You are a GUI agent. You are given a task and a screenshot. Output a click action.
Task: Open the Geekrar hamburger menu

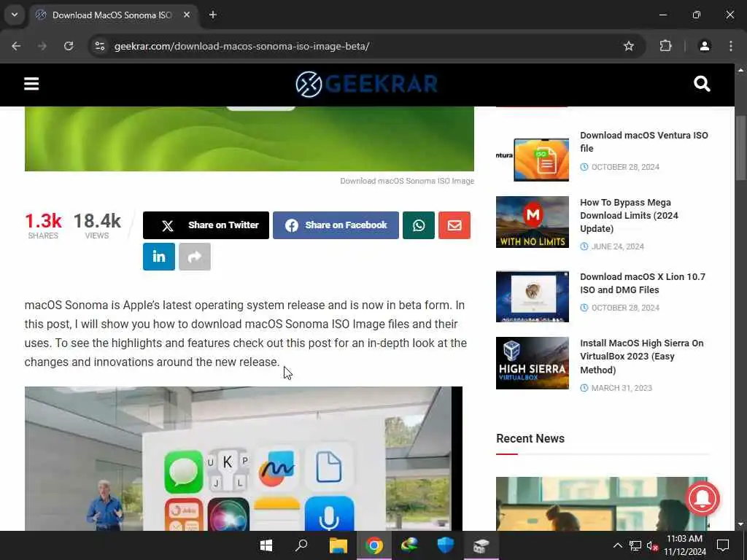(x=31, y=84)
